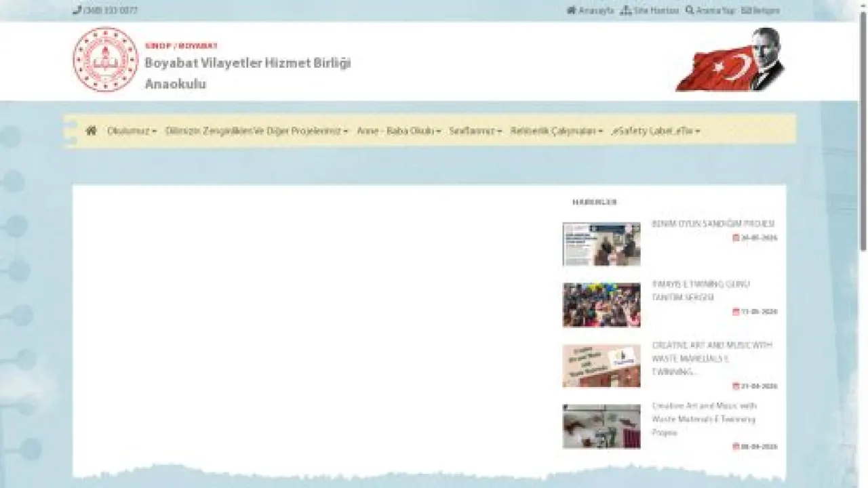Click the Anasayfa link in the top bar
The image size is (868, 488).
point(590,11)
